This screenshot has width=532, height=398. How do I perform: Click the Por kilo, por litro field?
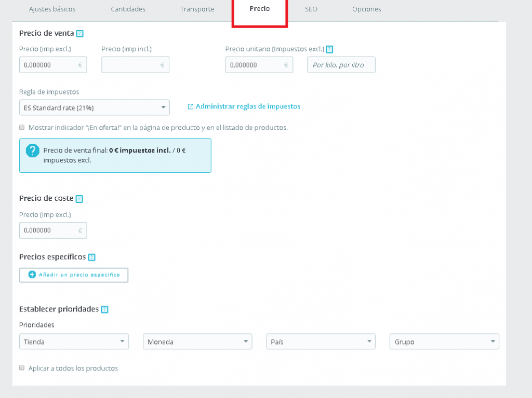coord(341,65)
